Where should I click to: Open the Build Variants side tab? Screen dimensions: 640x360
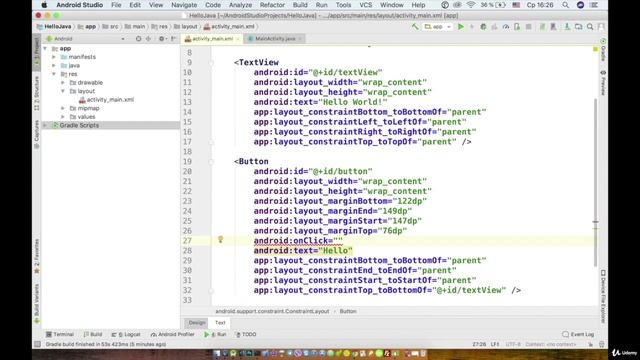(36, 304)
